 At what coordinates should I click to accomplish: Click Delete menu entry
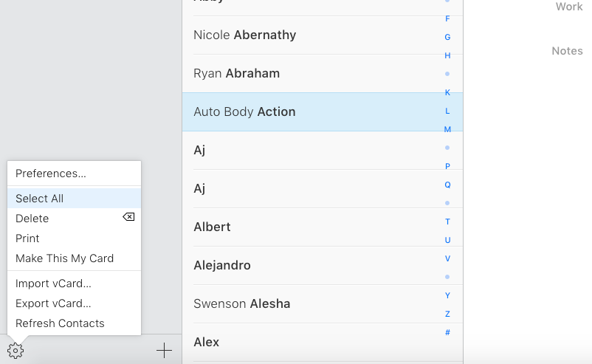[x=32, y=219]
